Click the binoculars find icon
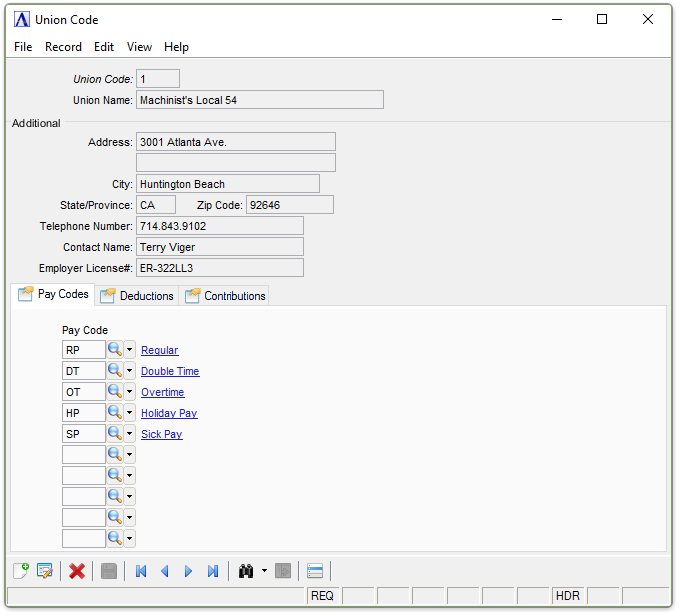The width and height of the screenshot is (681, 616). point(246,571)
